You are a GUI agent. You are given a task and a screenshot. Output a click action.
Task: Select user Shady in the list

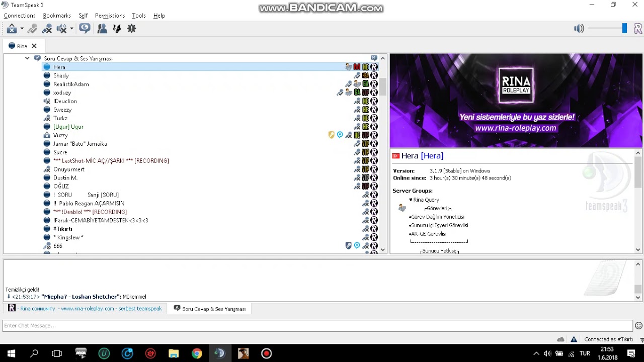coord(61,75)
